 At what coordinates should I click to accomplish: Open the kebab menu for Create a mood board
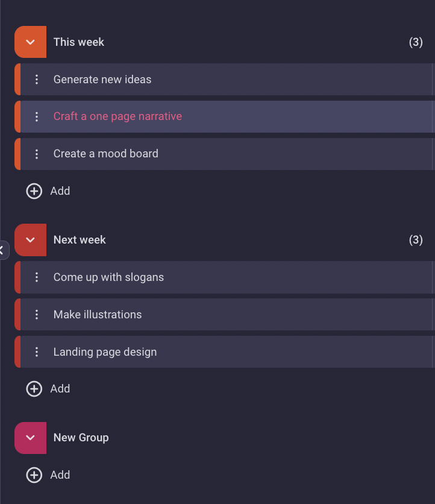[x=37, y=154]
